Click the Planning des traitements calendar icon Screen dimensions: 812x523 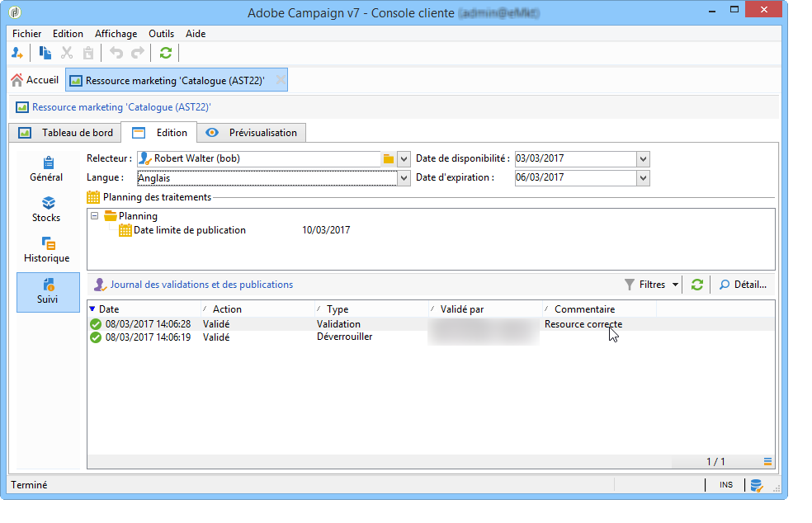(93, 197)
